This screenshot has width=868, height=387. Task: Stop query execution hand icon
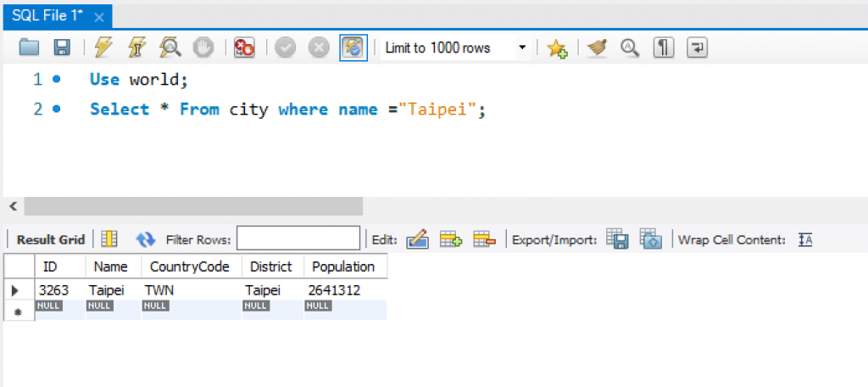(x=203, y=48)
